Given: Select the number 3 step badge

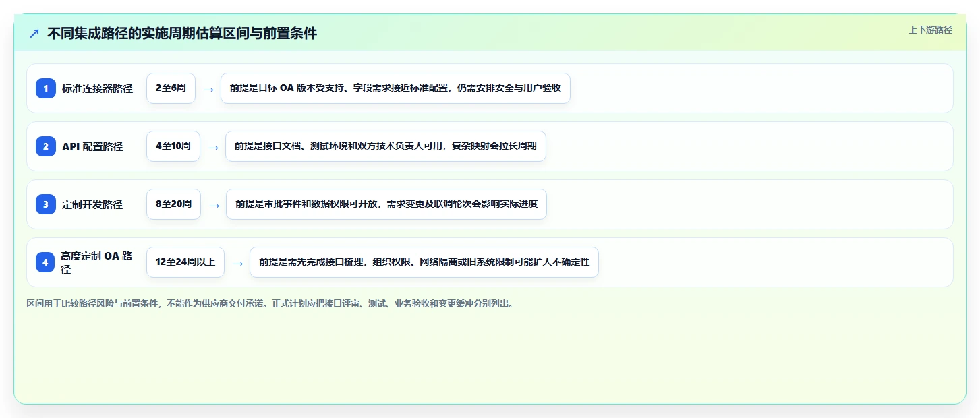Looking at the screenshot, I should point(46,204).
